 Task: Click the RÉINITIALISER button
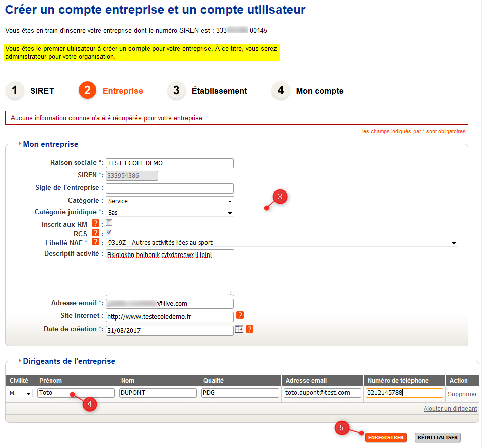pos(437,437)
